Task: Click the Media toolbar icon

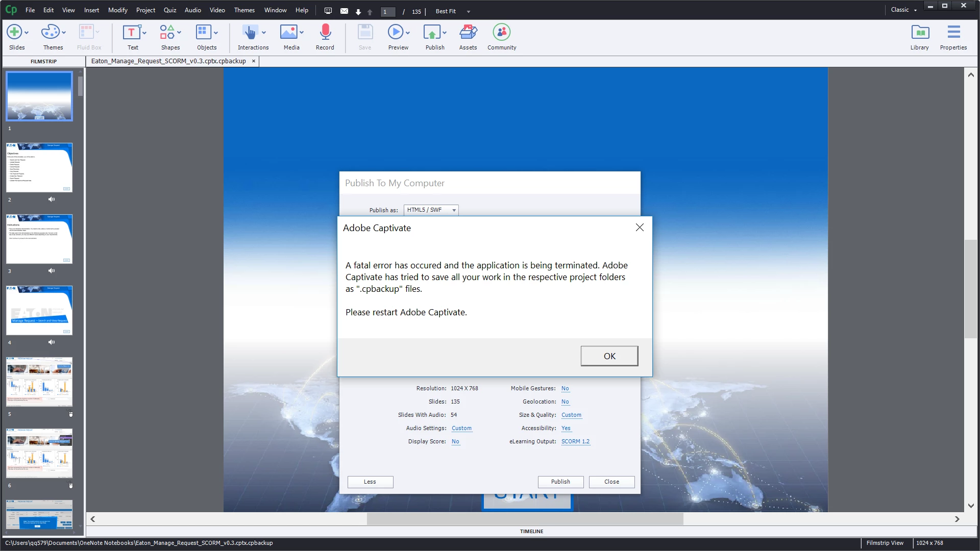Action: click(x=288, y=32)
